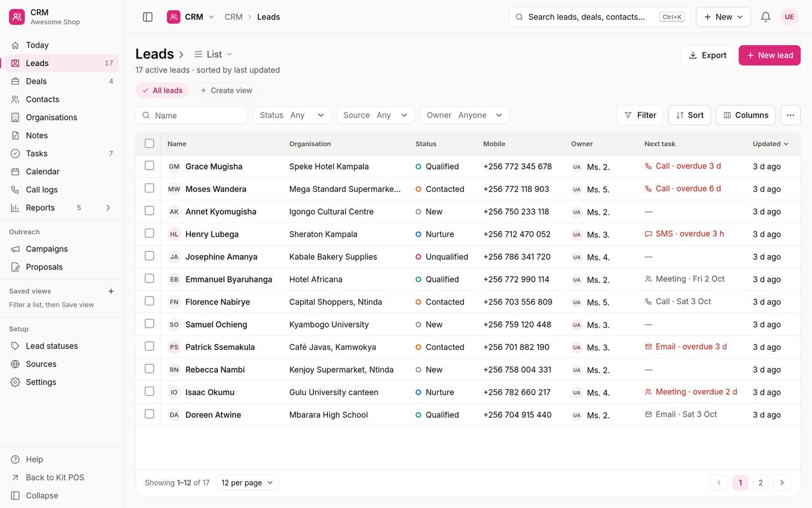Open the Status filter dropdown
Viewport: 812px width, 508px height.
coord(292,115)
